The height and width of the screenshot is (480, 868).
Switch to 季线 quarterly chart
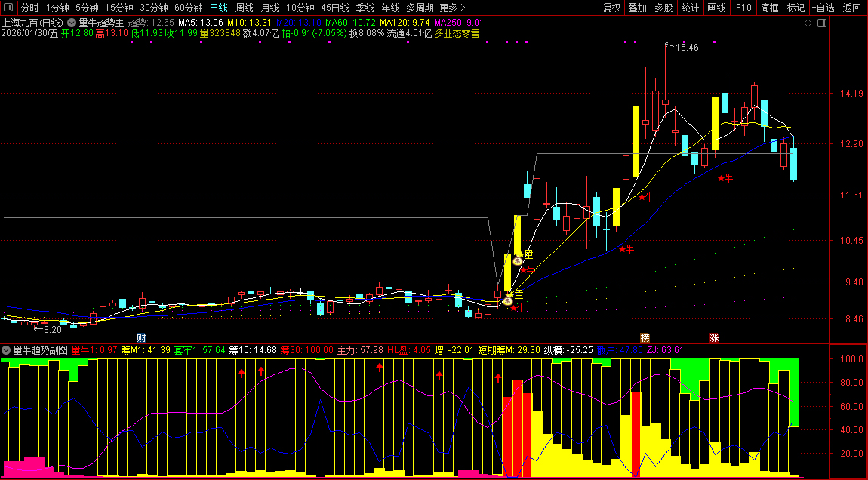(365, 8)
